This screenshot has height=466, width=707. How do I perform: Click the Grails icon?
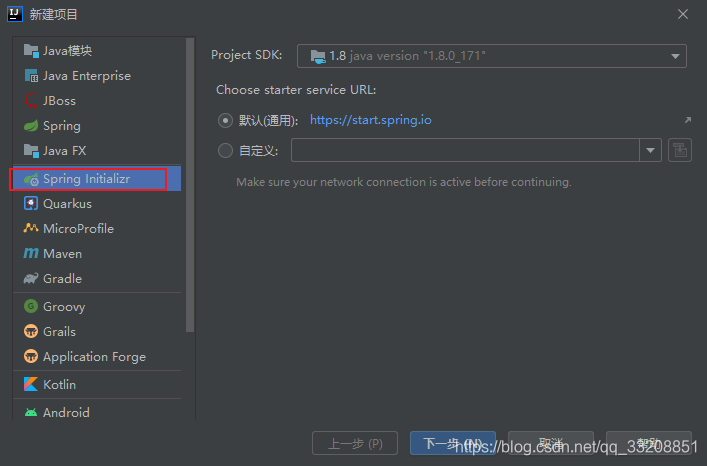[x=31, y=332]
